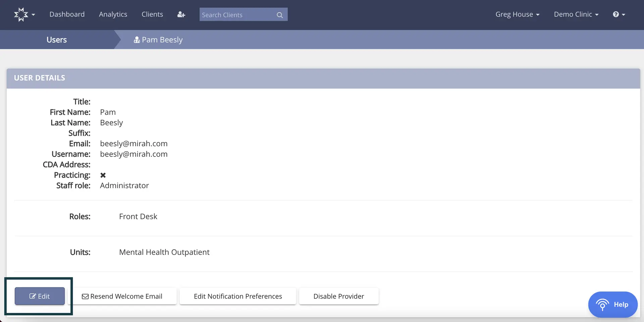Click the add client person icon
Viewport: 644px width, 322px height.
click(x=181, y=14)
